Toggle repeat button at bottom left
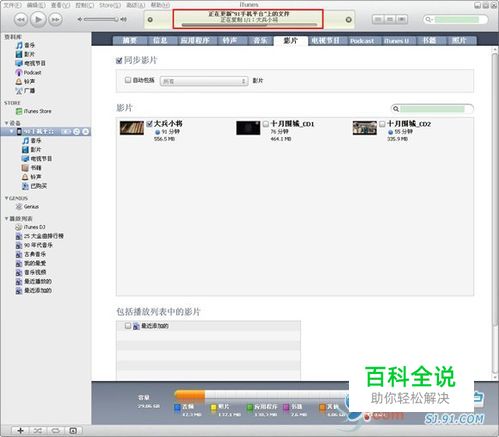The width and height of the screenshot is (499, 437). click(x=55, y=430)
